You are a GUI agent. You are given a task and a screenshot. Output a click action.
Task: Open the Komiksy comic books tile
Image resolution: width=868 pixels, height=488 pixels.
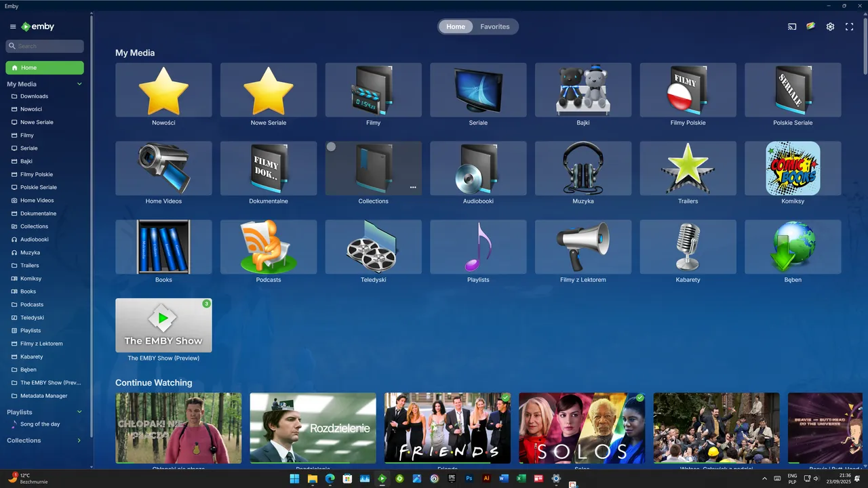[x=793, y=168]
